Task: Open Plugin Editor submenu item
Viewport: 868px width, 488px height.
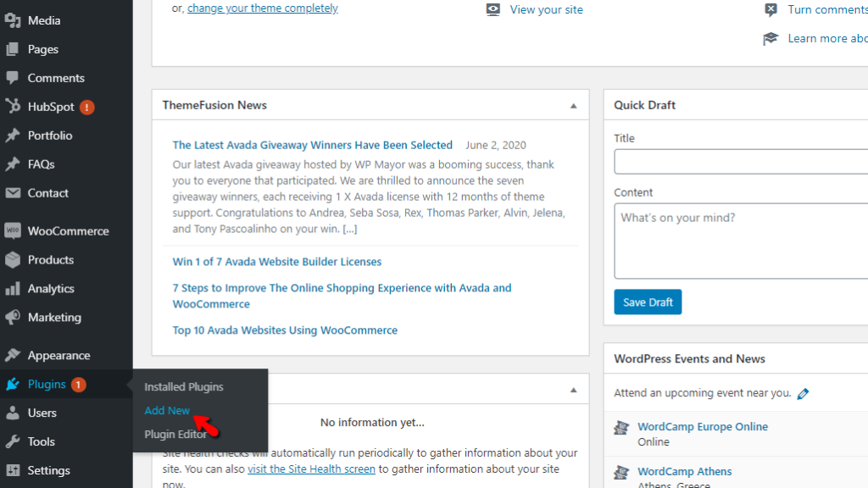Action: tap(175, 435)
